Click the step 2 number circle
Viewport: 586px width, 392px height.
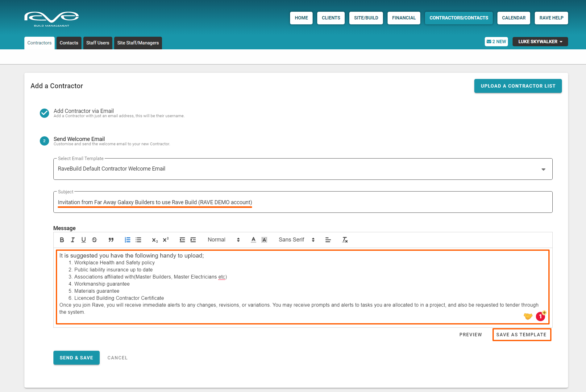(x=44, y=141)
